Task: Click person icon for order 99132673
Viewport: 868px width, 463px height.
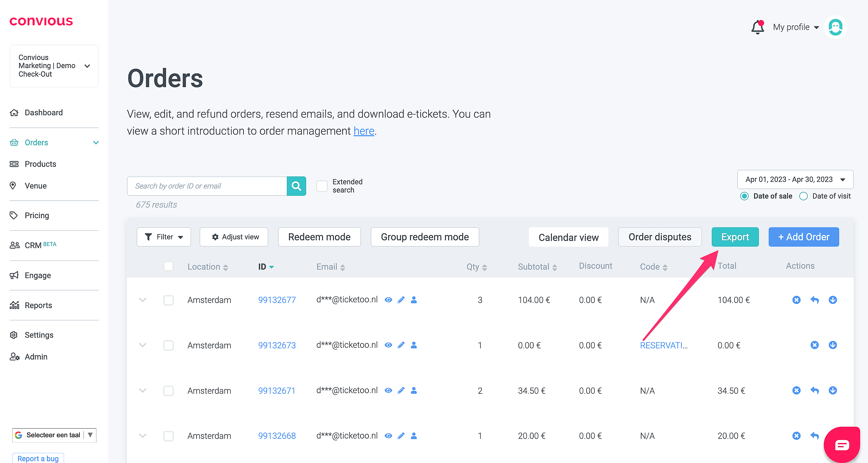Action: pos(414,345)
